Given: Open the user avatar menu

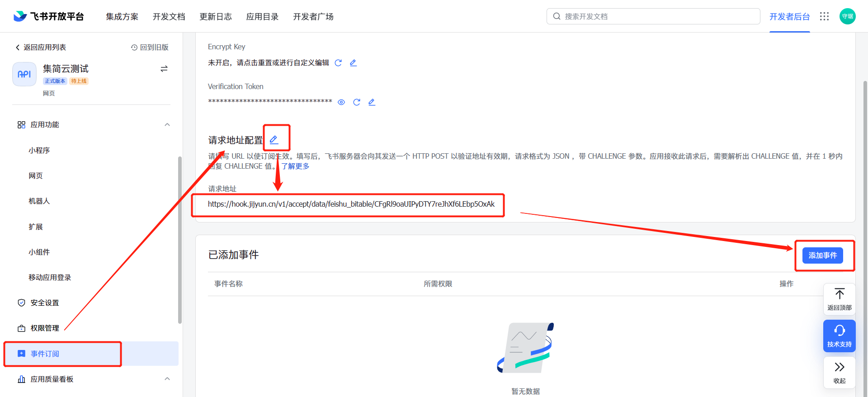Looking at the screenshot, I should point(847,16).
